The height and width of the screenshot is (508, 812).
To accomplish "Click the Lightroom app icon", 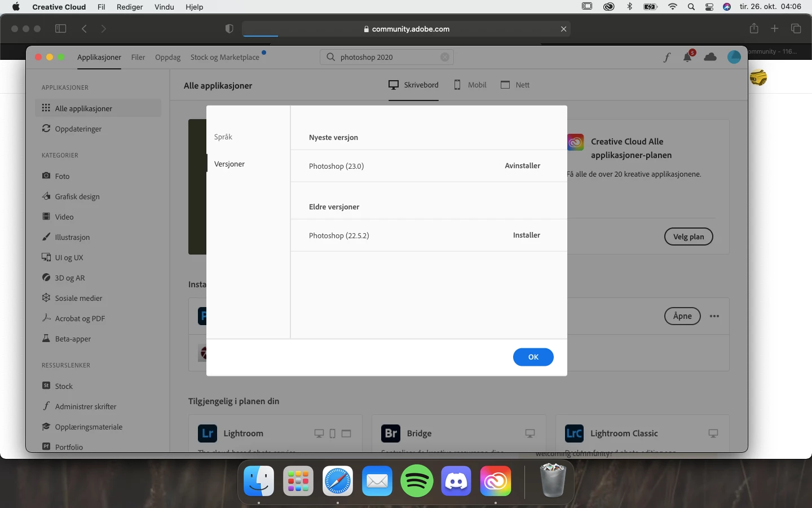I will pyautogui.click(x=208, y=433).
